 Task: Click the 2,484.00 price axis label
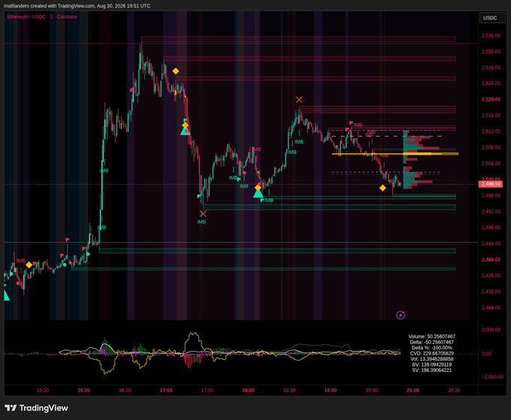pyautogui.click(x=491, y=243)
